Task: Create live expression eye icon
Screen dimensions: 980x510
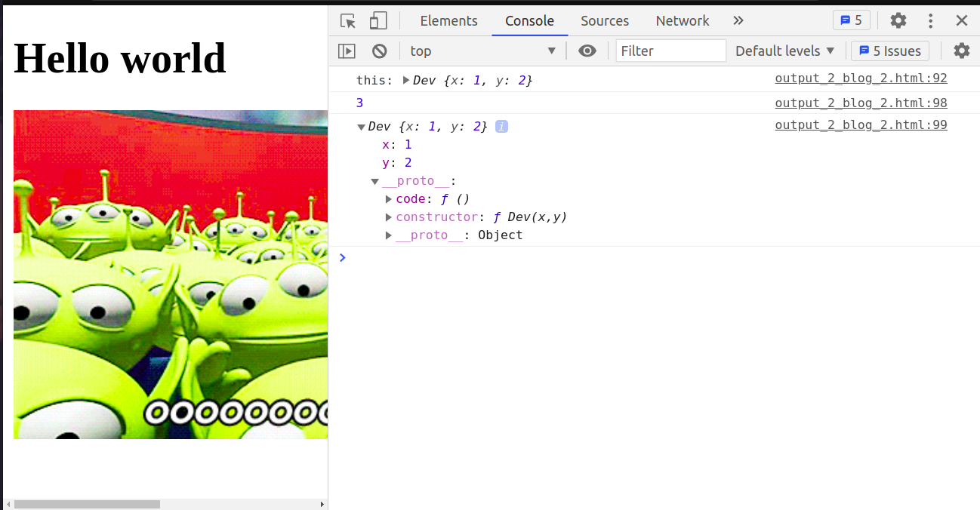Action: pos(587,51)
